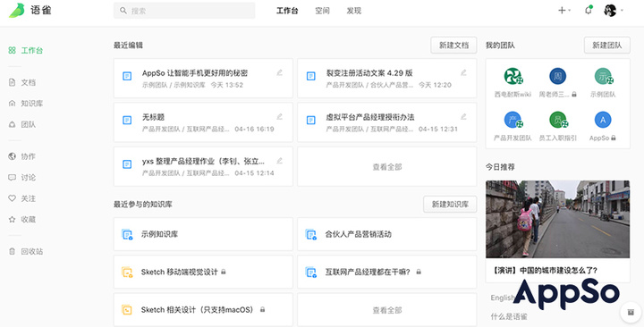
Task: Click the pencil icon for 裂变注册活动文案
Action: tap(463, 72)
